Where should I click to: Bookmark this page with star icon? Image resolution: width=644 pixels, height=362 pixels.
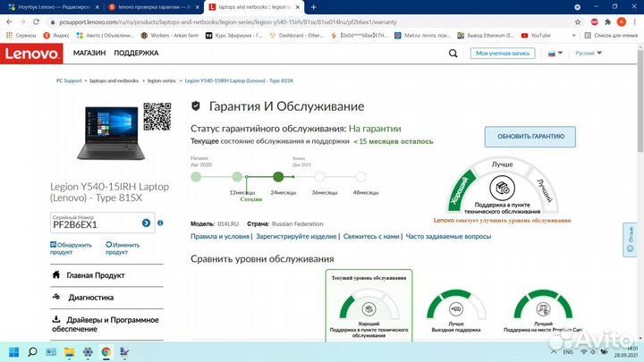point(578,22)
